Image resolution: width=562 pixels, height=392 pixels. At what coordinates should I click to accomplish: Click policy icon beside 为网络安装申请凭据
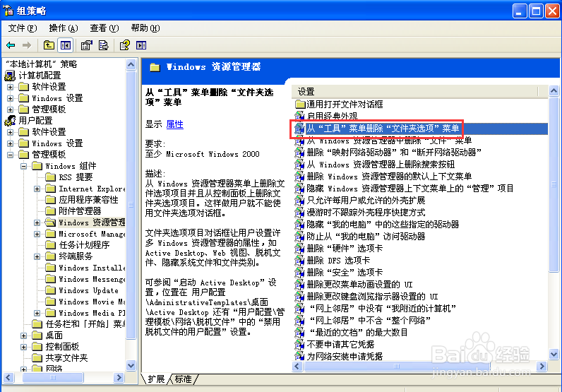coord(299,356)
